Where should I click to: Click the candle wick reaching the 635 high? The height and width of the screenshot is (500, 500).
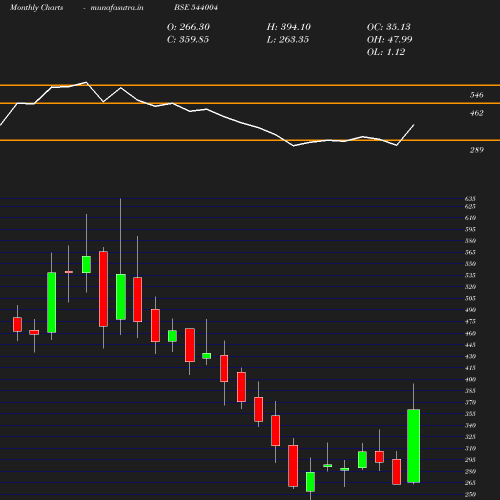(x=120, y=236)
